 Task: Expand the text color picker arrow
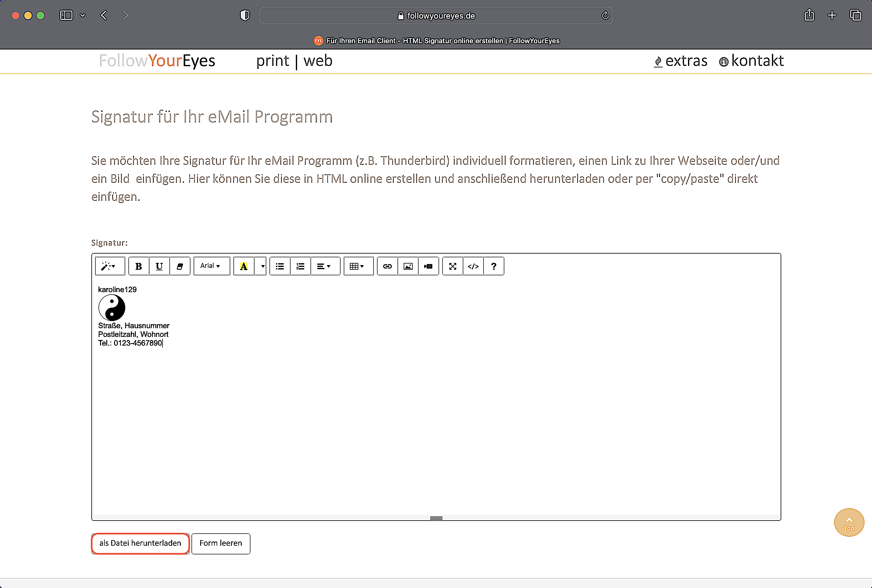pyautogui.click(x=262, y=266)
